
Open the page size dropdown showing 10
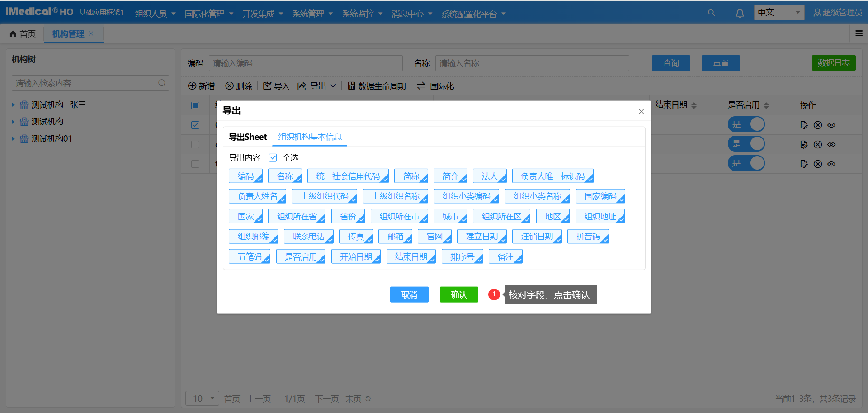coord(202,399)
